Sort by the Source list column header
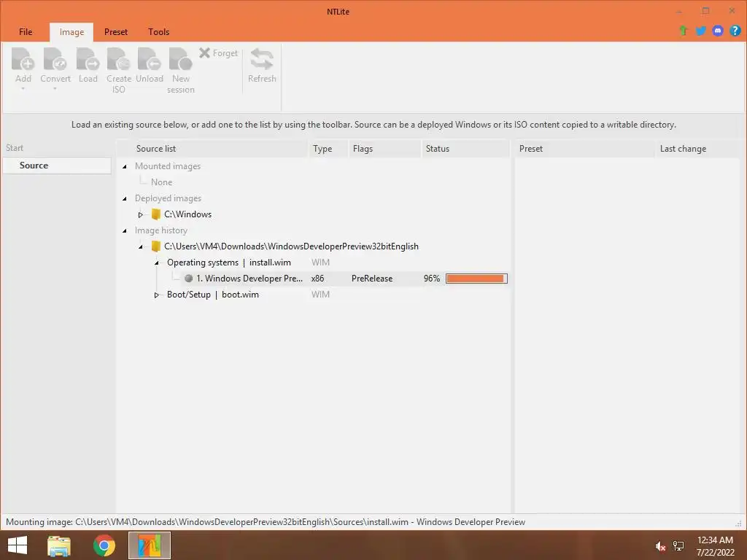The image size is (747, 560). [x=212, y=149]
